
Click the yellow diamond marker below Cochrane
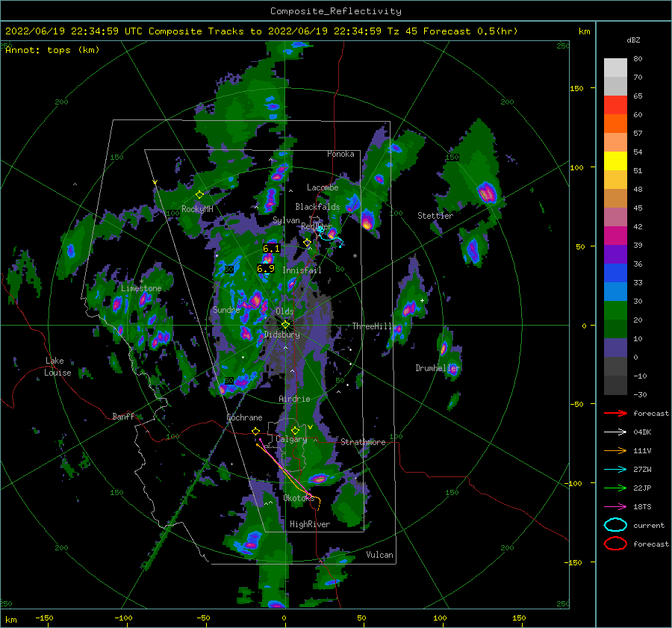(x=255, y=431)
